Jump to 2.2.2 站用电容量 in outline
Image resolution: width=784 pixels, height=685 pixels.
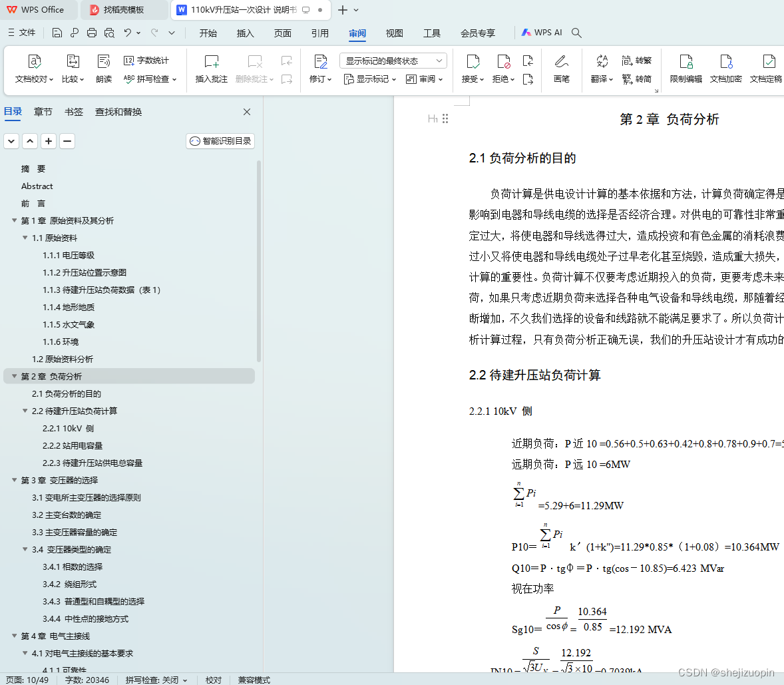coord(73,445)
